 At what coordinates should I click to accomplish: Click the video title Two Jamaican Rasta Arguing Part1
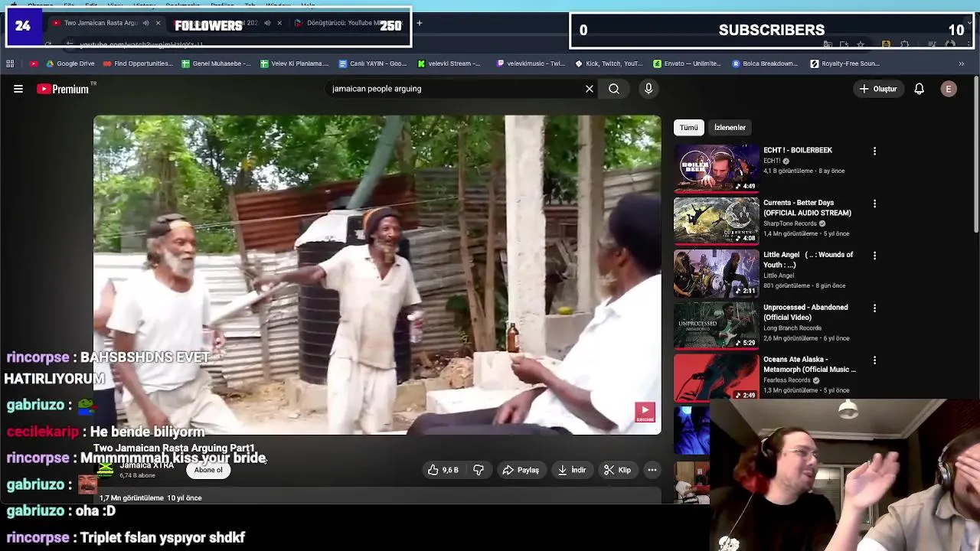point(174,448)
